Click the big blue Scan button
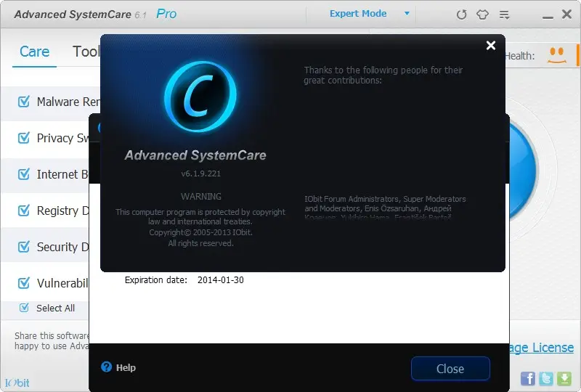 522,171
